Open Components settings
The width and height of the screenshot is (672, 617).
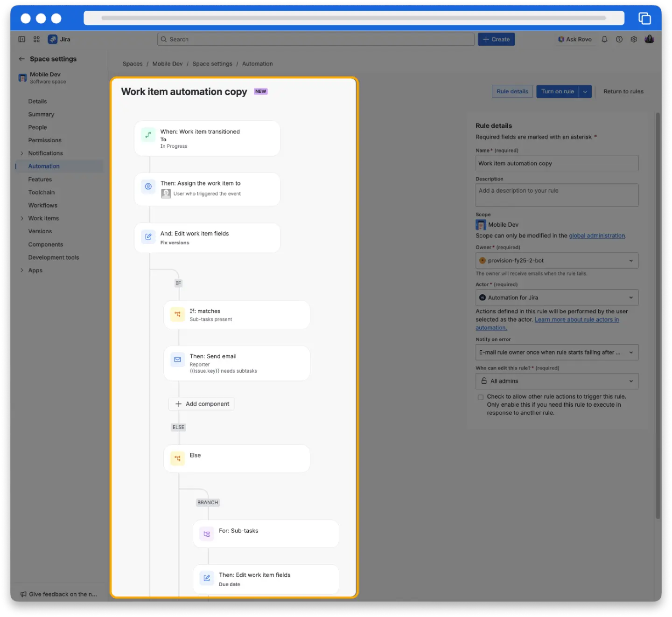45,244
